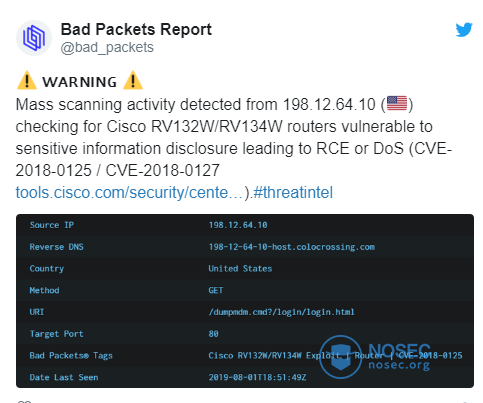
Task: Open the Bad Packets Report profile name
Action: pyautogui.click(x=136, y=29)
